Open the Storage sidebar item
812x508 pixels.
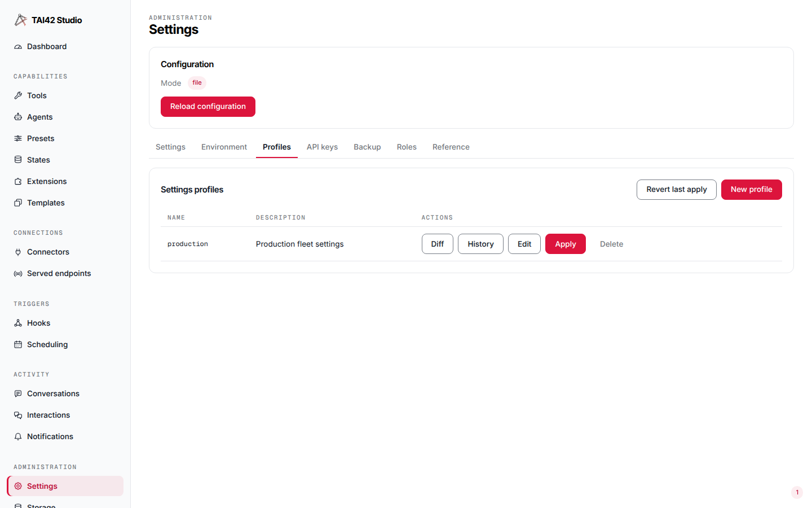tap(65, 504)
